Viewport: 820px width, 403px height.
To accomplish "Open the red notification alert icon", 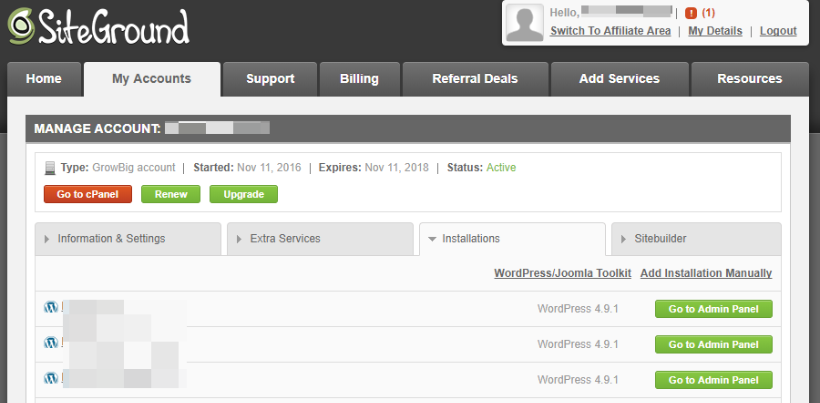I will click(691, 13).
